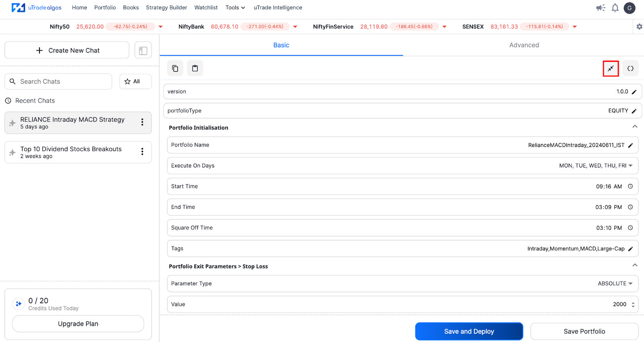This screenshot has width=644, height=342.
Task: Expand the Nifty50 ticker dropdown arrow
Action: [x=161, y=27]
